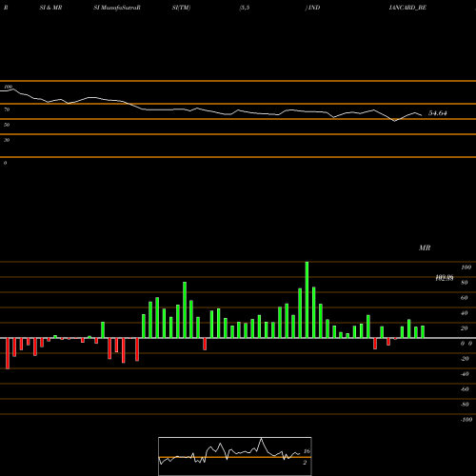Click the 30 label on the RSI axis

(7, 140)
